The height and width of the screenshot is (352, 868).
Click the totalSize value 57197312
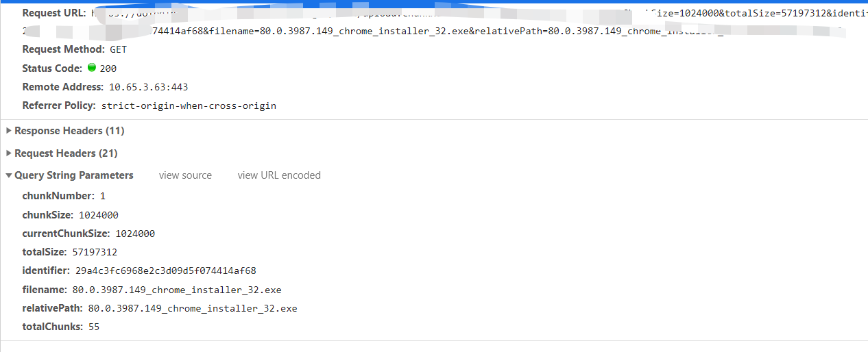coord(95,252)
